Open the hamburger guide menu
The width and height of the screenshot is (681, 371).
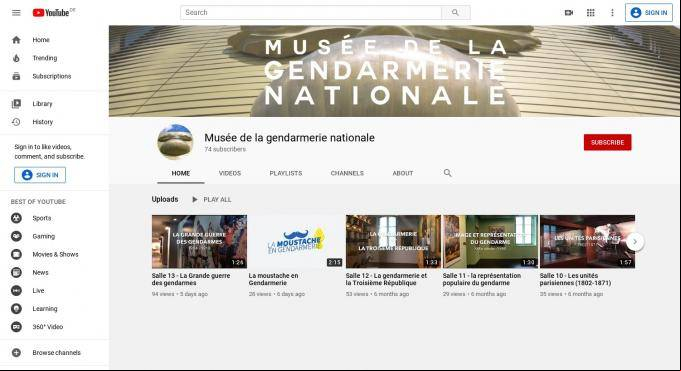point(16,13)
